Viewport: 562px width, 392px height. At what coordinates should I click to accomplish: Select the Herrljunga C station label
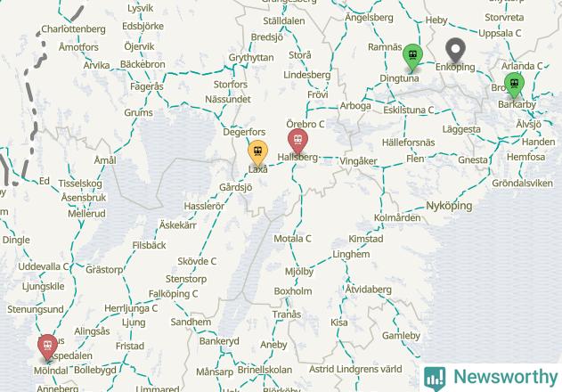tap(131, 308)
